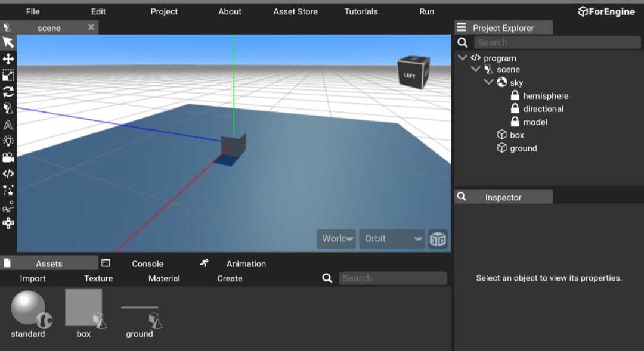Image resolution: width=644 pixels, height=351 pixels.
Task: Click the directional lock icon
Action: (515, 108)
